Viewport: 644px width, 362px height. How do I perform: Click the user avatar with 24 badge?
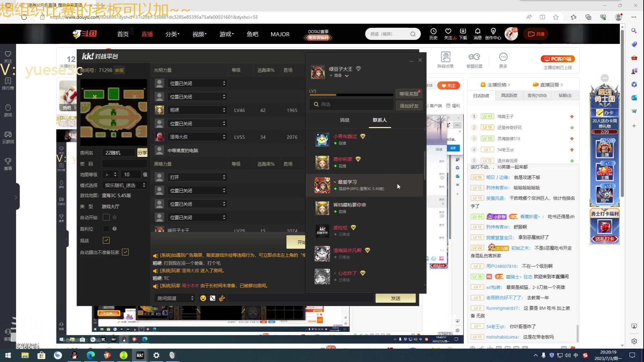[x=511, y=34]
